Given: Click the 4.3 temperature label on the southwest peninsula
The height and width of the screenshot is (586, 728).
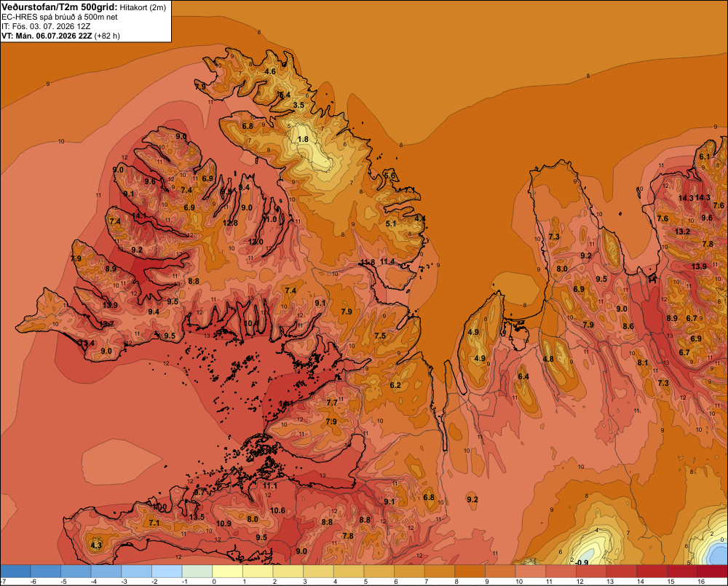Looking at the screenshot, I should (96, 545).
